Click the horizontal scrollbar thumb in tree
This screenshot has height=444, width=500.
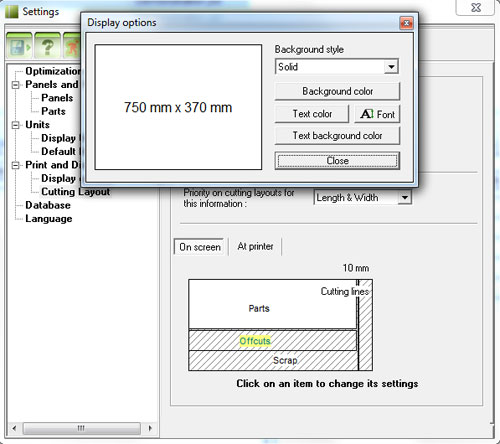click(81, 428)
